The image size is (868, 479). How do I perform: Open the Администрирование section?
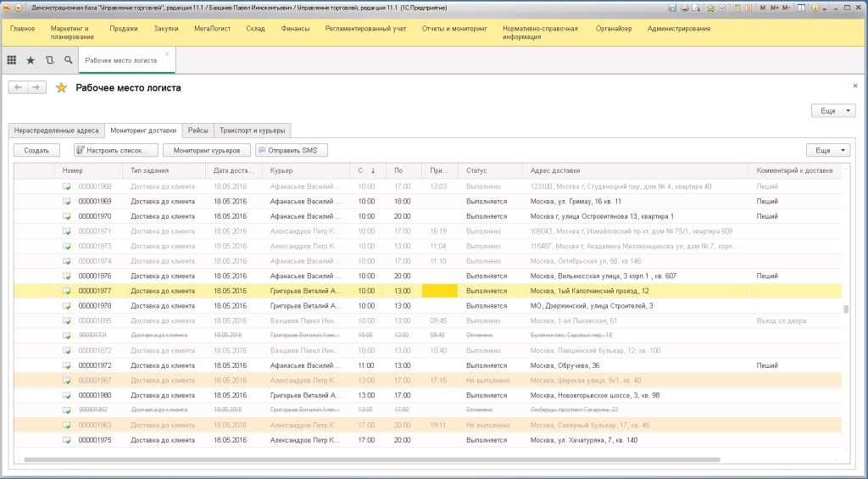pos(679,28)
